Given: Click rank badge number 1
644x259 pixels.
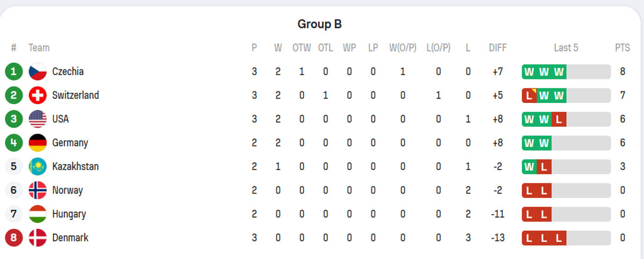Looking at the screenshot, I should (x=13, y=72).
